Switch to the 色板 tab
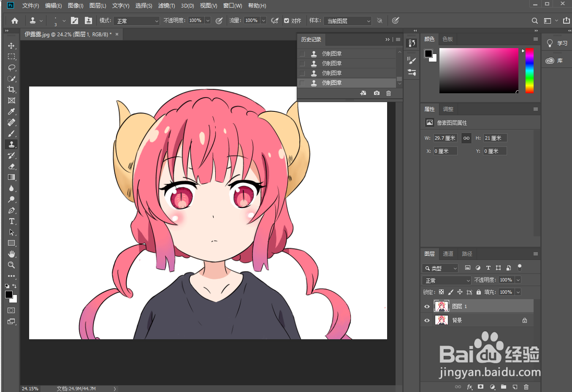 coord(447,39)
